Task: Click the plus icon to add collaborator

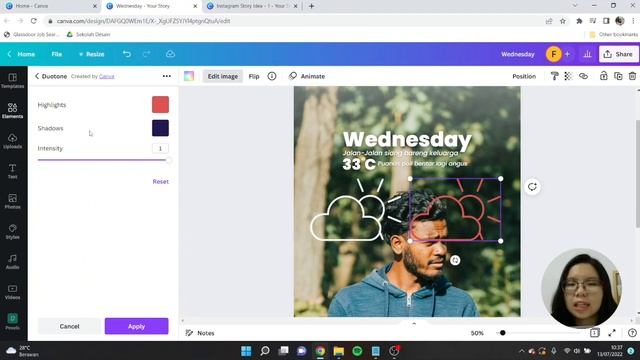Action: point(567,54)
